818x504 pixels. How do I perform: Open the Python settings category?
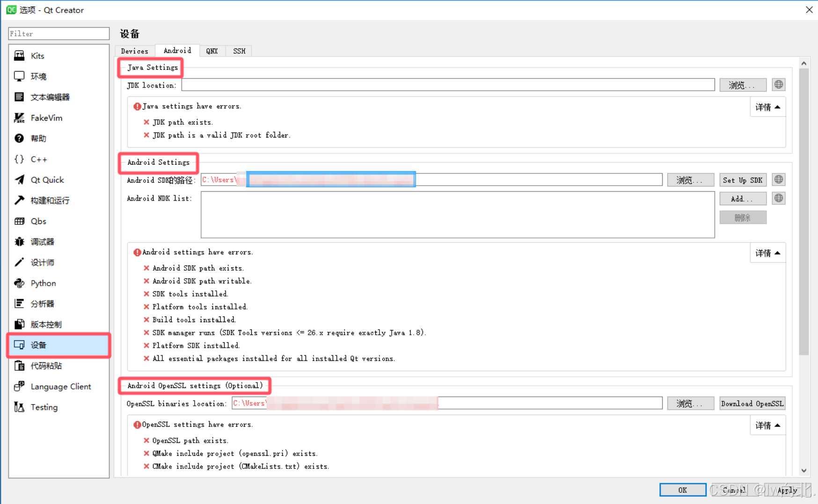(58, 283)
